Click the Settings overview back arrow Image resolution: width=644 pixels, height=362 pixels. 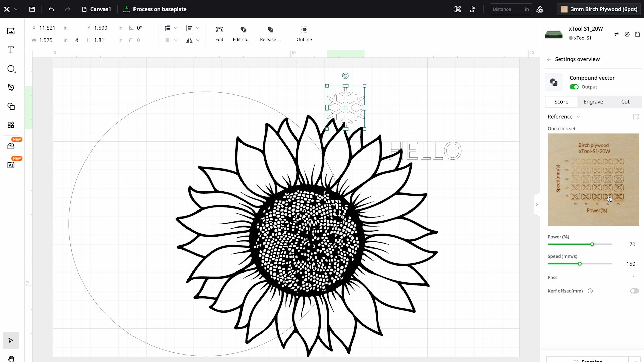pos(549,59)
